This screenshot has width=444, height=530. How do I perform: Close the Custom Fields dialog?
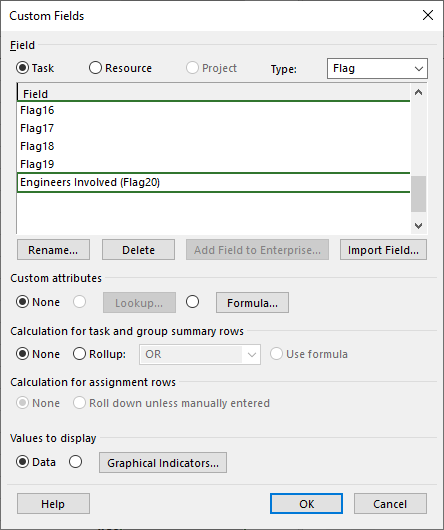[x=428, y=15]
